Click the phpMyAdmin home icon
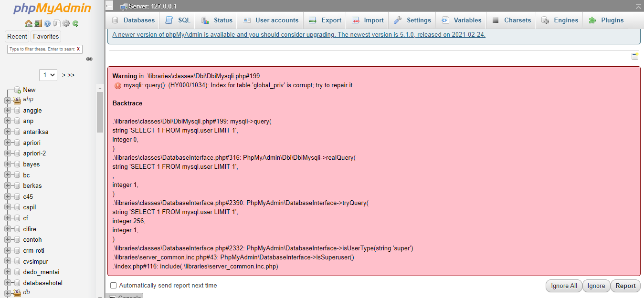 (x=29, y=23)
